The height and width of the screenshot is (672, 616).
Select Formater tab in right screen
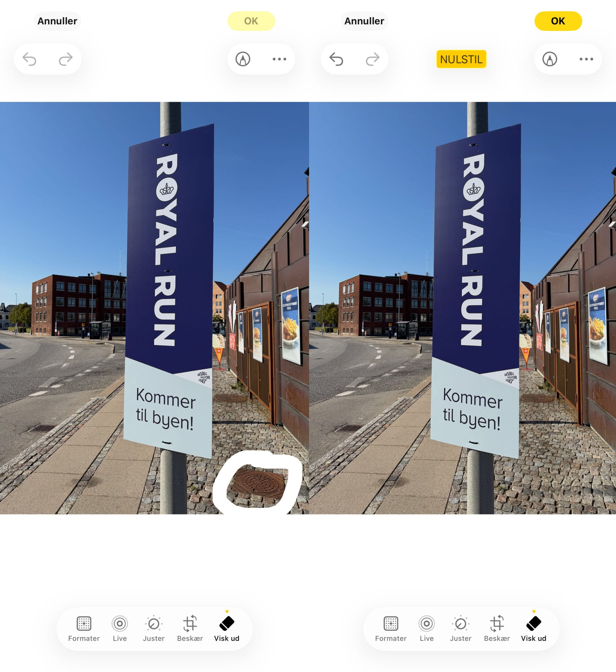coord(391,629)
